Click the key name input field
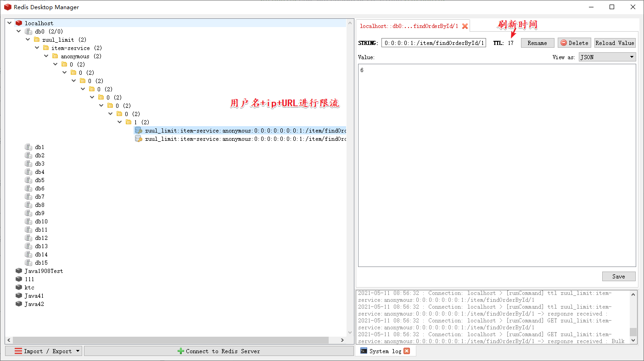 (x=434, y=43)
